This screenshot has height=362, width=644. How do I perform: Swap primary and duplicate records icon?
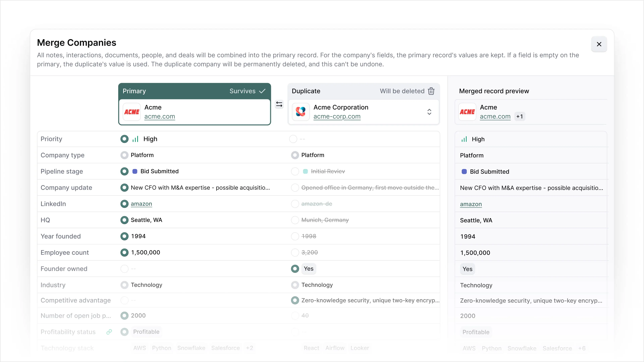(279, 104)
